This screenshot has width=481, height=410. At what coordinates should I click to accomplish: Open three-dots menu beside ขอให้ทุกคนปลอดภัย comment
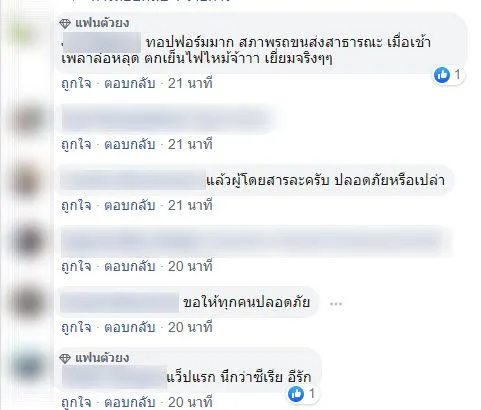coord(336,304)
